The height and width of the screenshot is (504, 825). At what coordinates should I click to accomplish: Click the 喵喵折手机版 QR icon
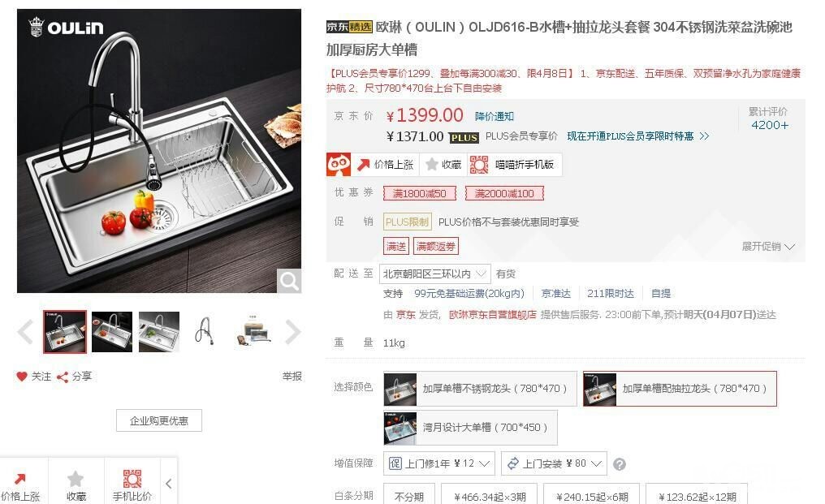click(x=479, y=165)
